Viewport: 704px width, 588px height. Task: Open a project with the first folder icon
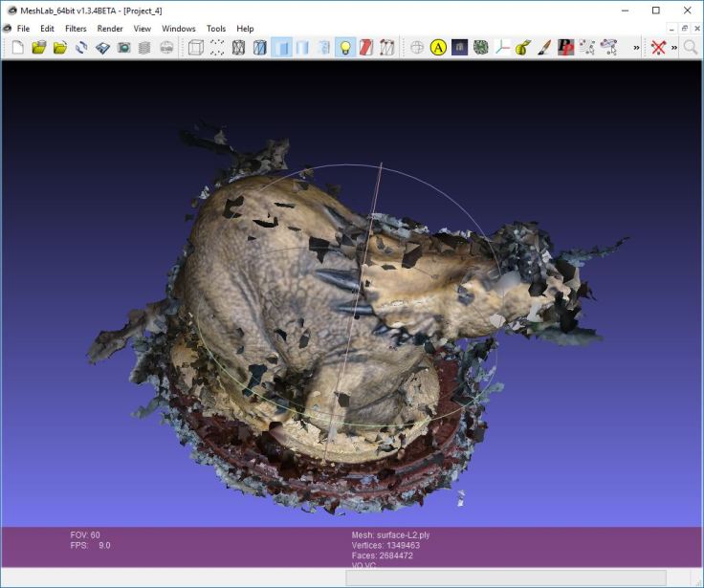(38, 47)
